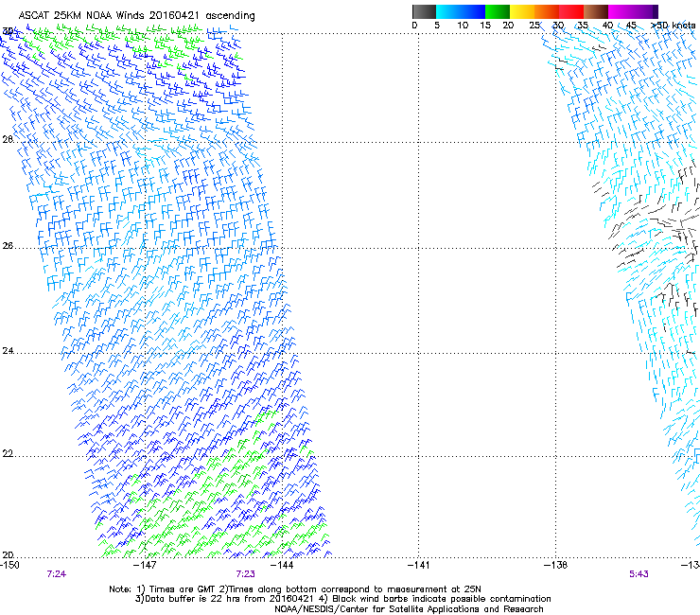Click the latitude label 20
The height and width of the screenshot is (615, 700).
[8, 555]
